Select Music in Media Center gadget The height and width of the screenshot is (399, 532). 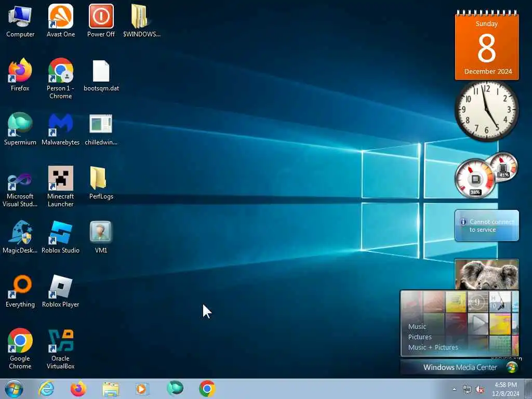point(417,326)
